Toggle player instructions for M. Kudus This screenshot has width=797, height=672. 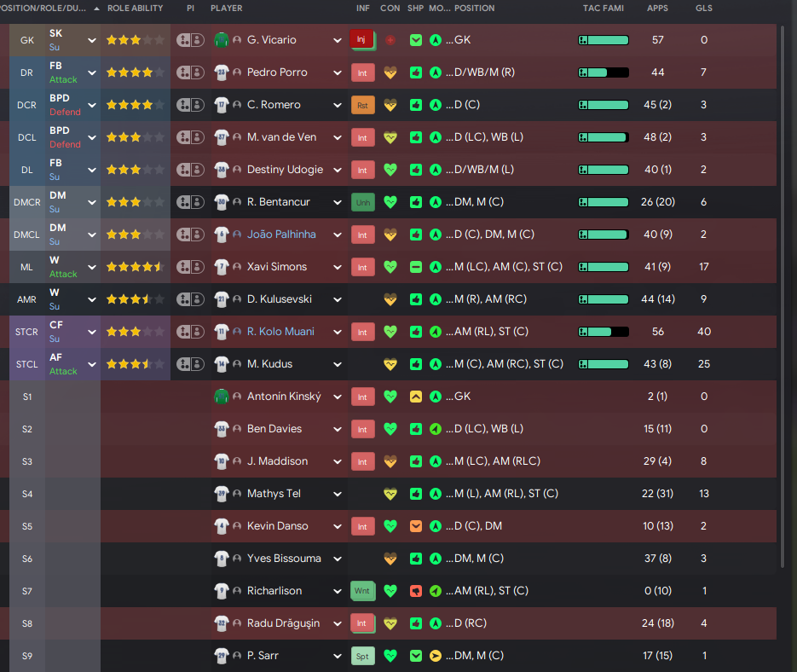coord(190,364)
